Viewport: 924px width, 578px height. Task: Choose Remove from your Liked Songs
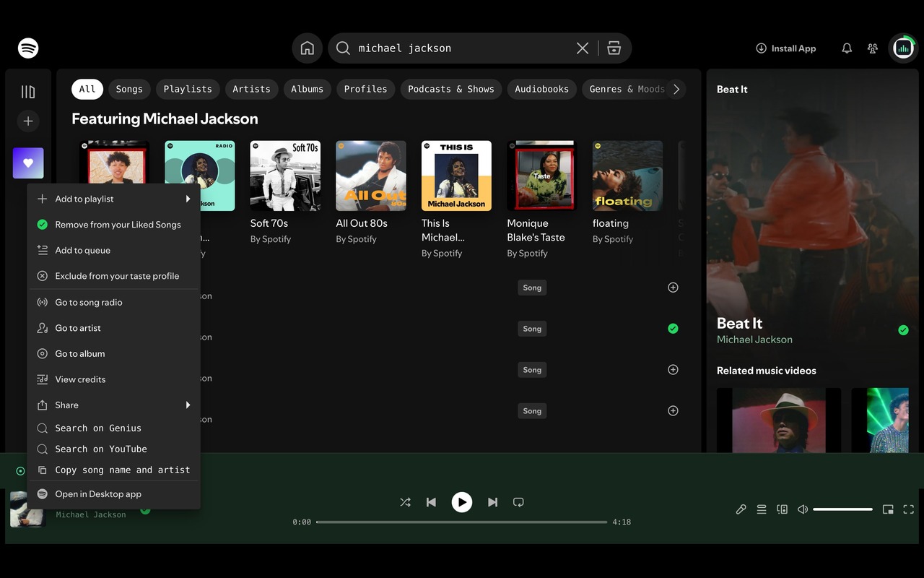(113, 225)
